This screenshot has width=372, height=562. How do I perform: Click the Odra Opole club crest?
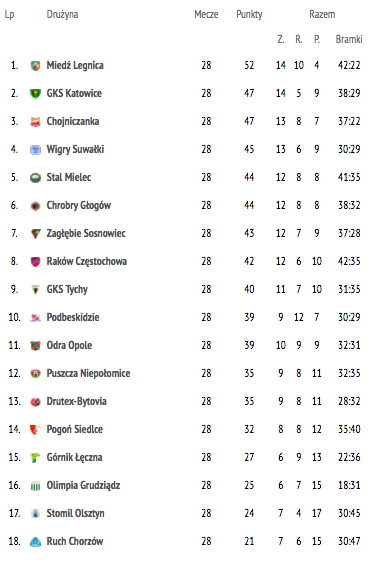coord(35,346)
